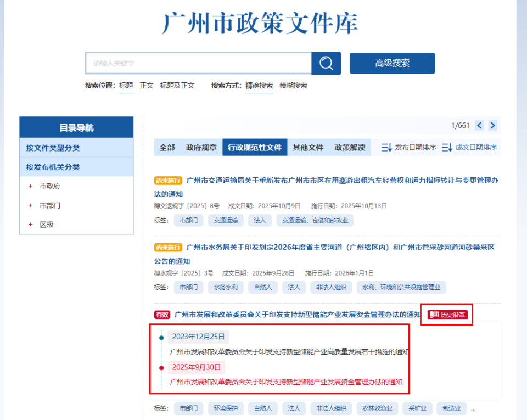The image size is (527, 420).
Task: Expand the 市部门 sidebar category
Action: [x=31, y=204]
